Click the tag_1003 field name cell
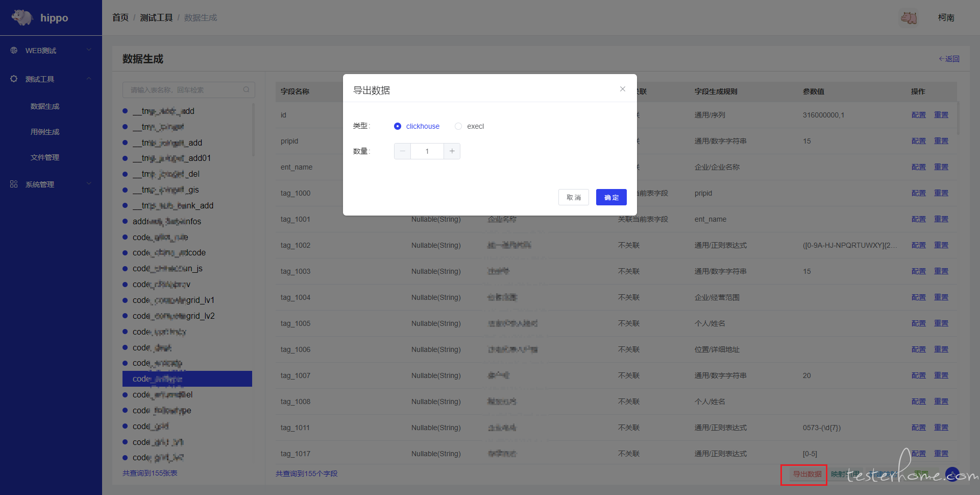980x495 pixels. click(296, 271)
